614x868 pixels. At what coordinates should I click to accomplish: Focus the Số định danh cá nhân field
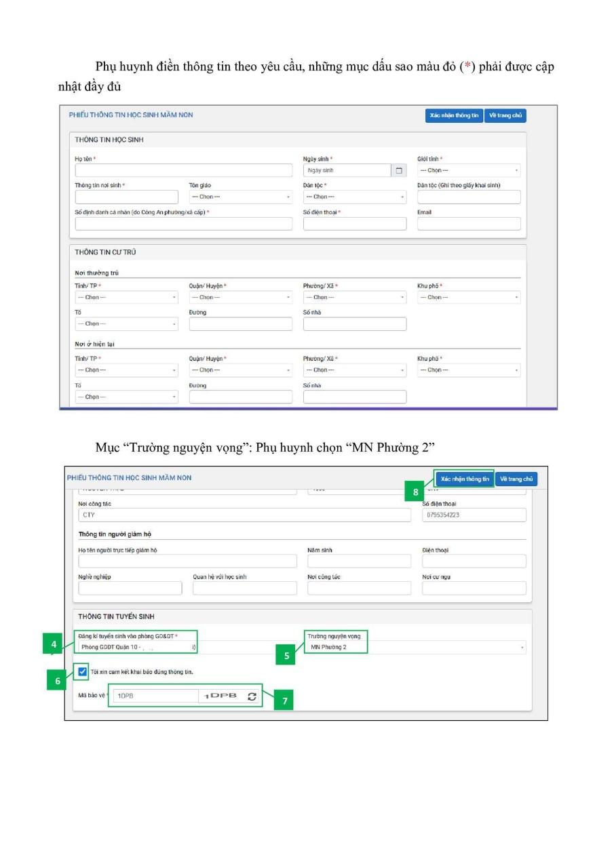point(184,224)
